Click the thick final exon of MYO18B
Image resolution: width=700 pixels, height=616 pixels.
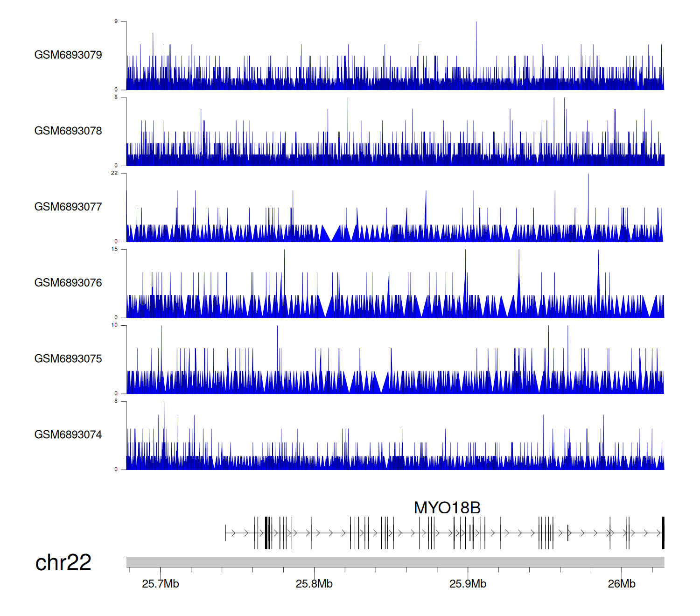coord(663,533)
